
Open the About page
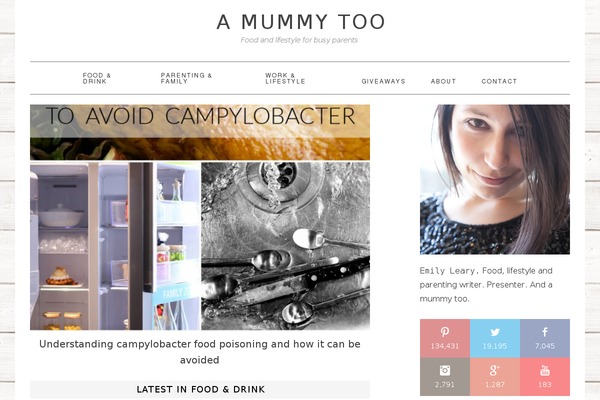[x=443, y=81]
